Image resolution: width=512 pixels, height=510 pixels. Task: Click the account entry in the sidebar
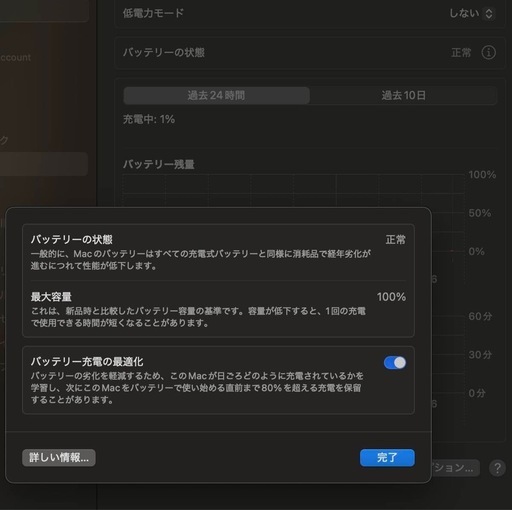[16, 57]
